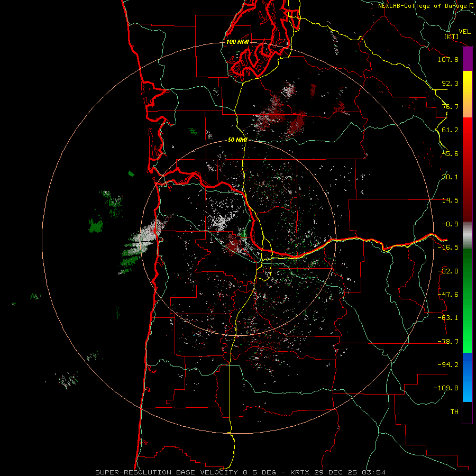Select the 45.6 scale value
Screen dimensions: 476x476
tap(450, 153)
